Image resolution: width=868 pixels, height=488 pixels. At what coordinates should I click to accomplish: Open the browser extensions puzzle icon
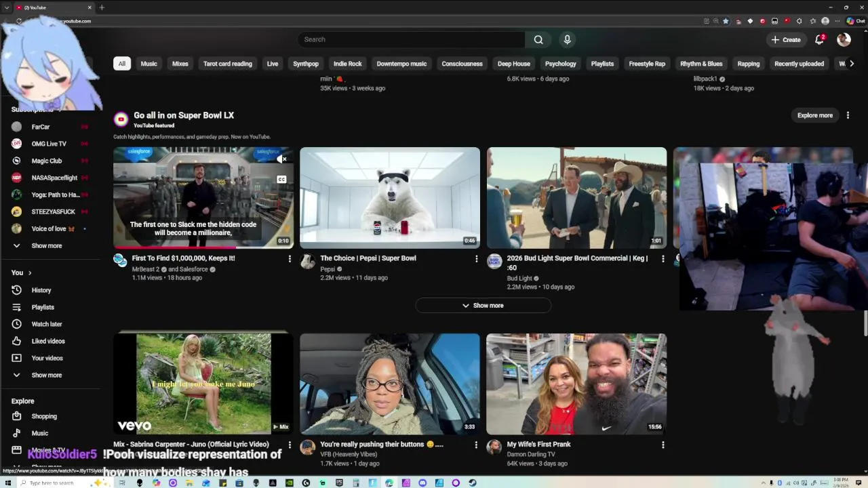click(x=799, y=21)
